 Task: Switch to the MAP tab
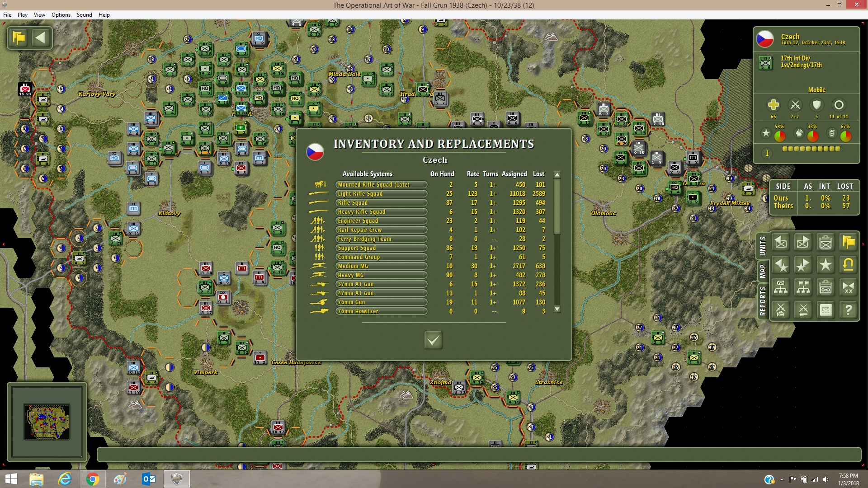763,271
